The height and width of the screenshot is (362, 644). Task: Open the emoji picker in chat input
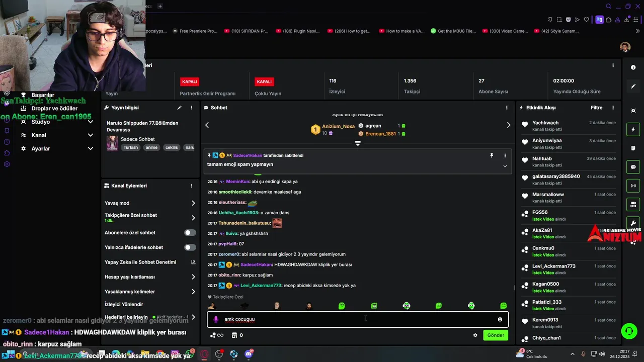(x=500, y=319)
